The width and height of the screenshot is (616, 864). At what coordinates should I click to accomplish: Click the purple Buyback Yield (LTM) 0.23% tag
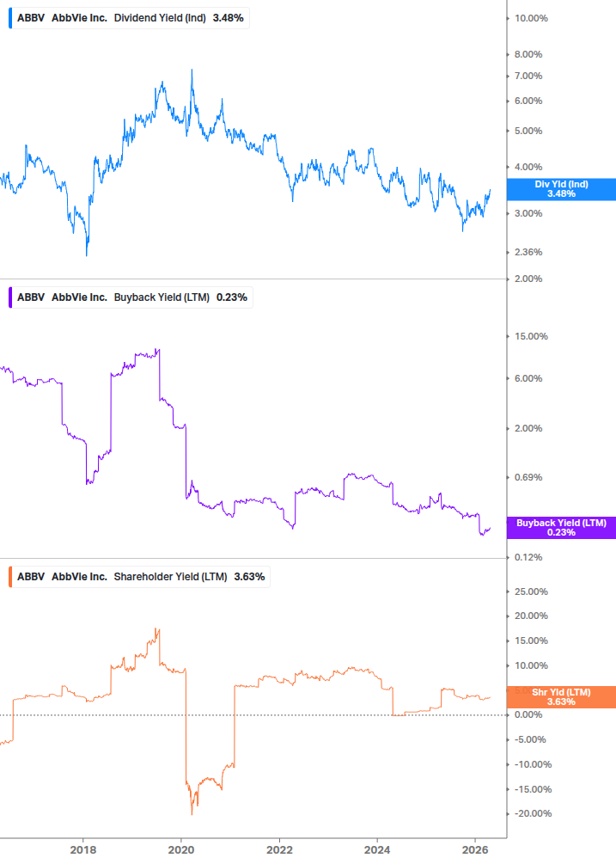pyautogui.click(x=561, y=528)
